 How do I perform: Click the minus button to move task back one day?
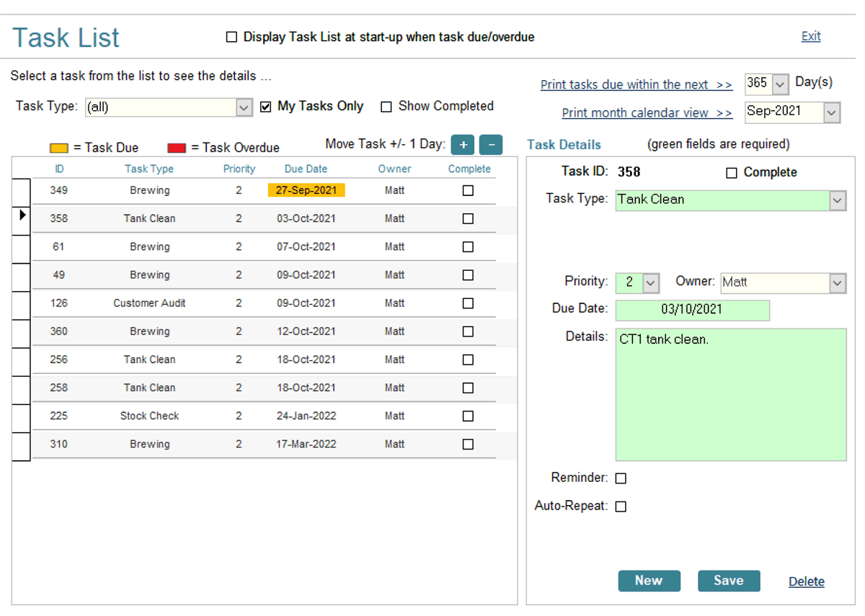pyautogui.click(x=490, y=144)
